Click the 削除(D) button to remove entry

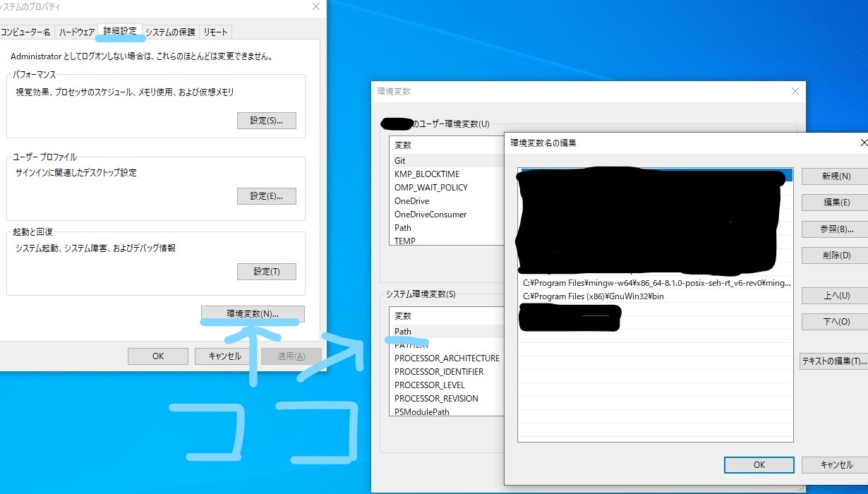[x=835, y=254]
